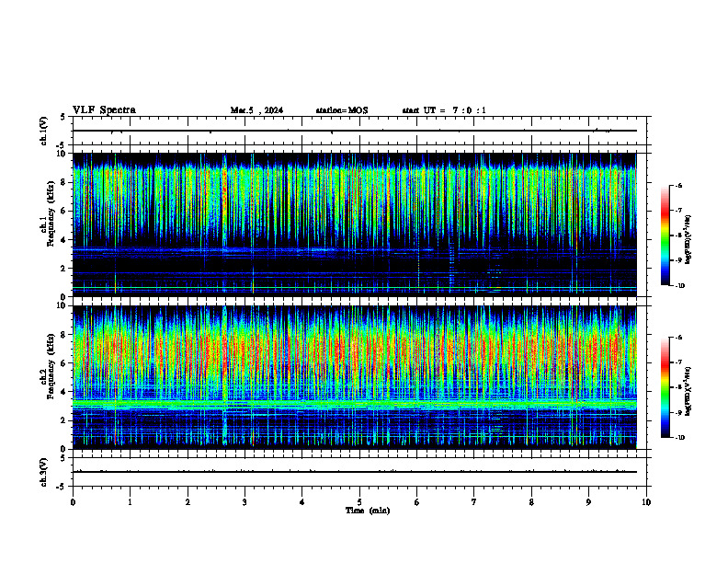Click the ch.1 colorbar log(PSD) label
This screenshot has height=563, width=728.
[x=688, y=240]
